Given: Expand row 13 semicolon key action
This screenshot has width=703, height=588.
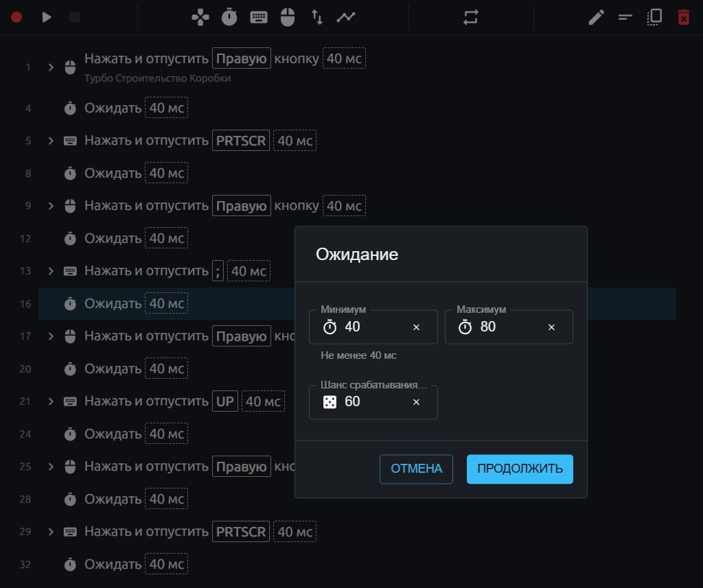Looking at the screenshot, I should (x=51, y=271).
